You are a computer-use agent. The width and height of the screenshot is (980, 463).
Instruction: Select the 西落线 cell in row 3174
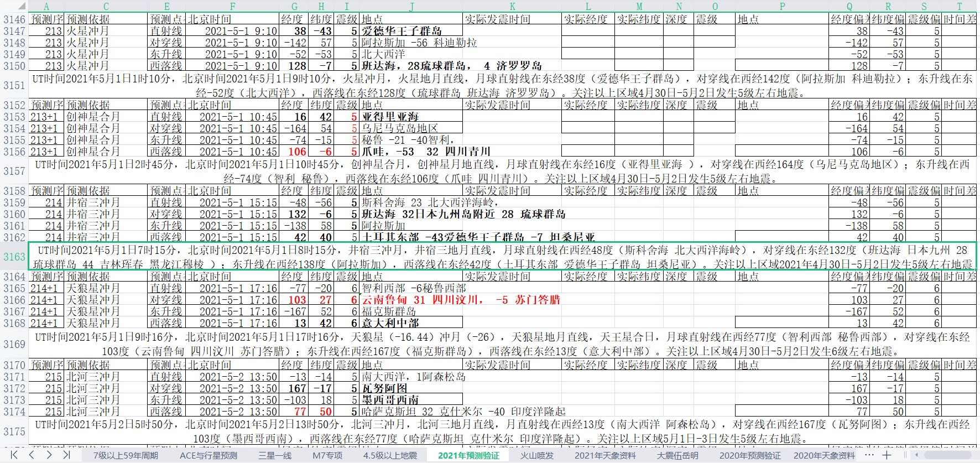[x=166, y=412]
